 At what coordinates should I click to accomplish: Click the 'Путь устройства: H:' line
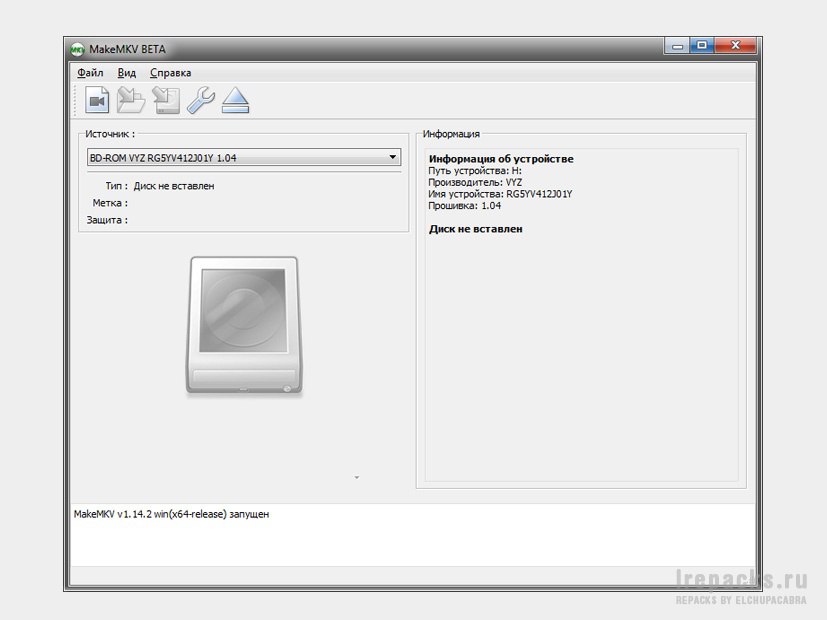coord(475,171)
